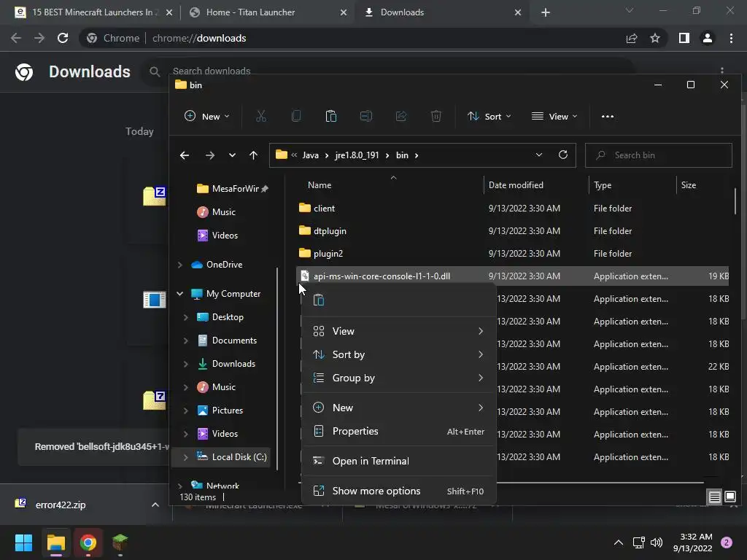Click the Paste icon in Explorer toolbar
The height and width of the screenshot is (560, 747).
330,116
